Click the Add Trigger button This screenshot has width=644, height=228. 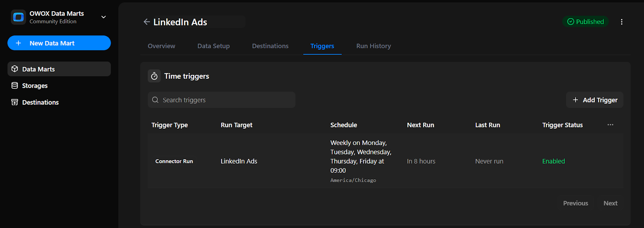(x=595, y=100)
